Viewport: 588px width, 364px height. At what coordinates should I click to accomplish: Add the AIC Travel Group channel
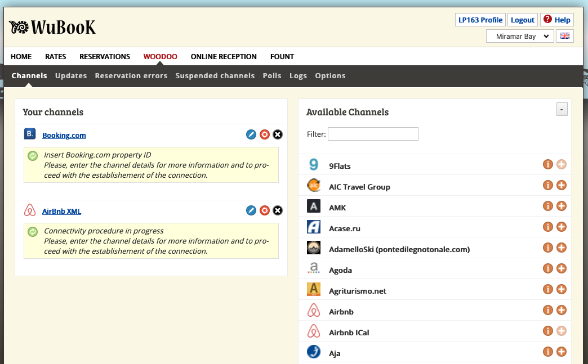[562, 185]
